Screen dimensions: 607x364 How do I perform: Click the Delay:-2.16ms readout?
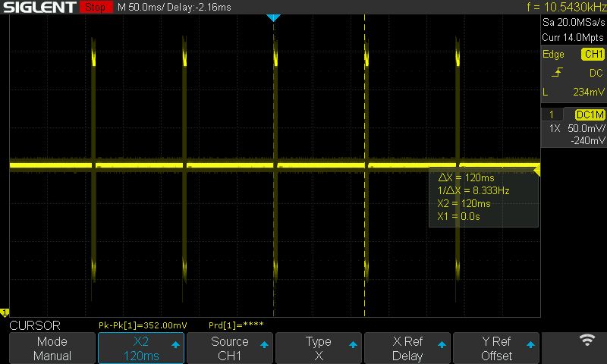click(x=198, y=8)
